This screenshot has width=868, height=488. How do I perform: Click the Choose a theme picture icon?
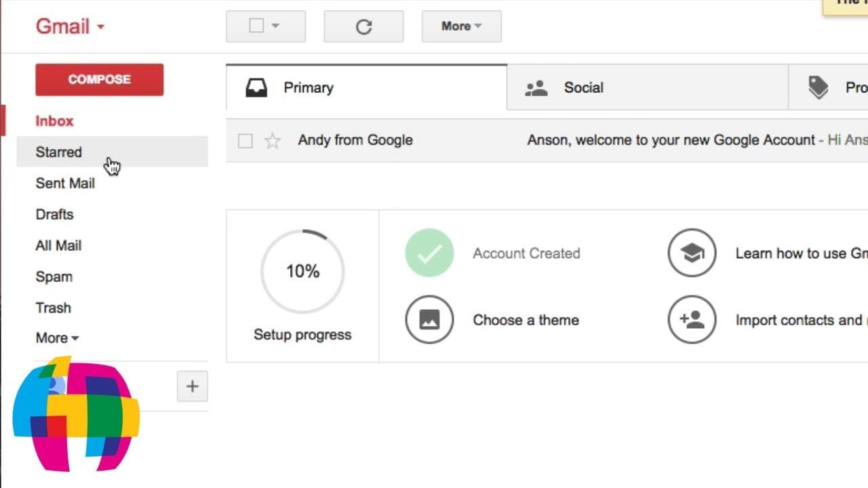(x=429, y=319)
